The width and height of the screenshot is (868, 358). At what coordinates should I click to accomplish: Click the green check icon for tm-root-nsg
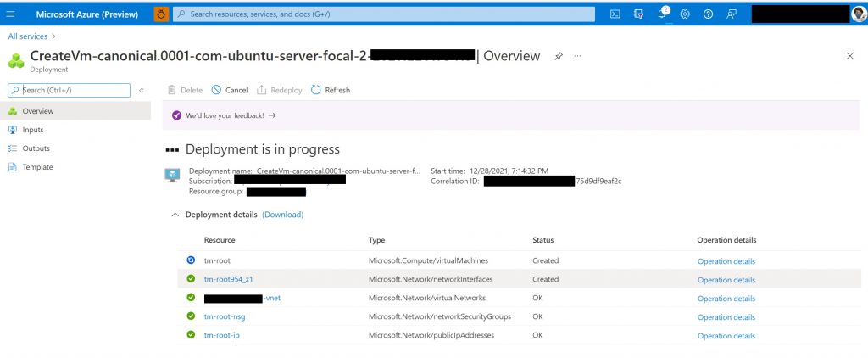191,316
